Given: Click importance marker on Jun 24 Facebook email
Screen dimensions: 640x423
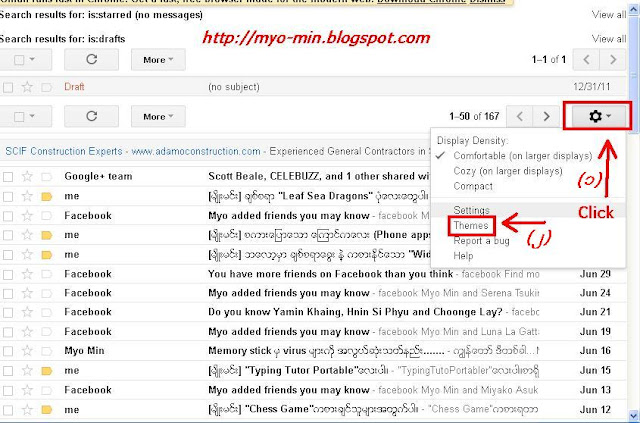Looking at the screenshot, I should 47,293.
